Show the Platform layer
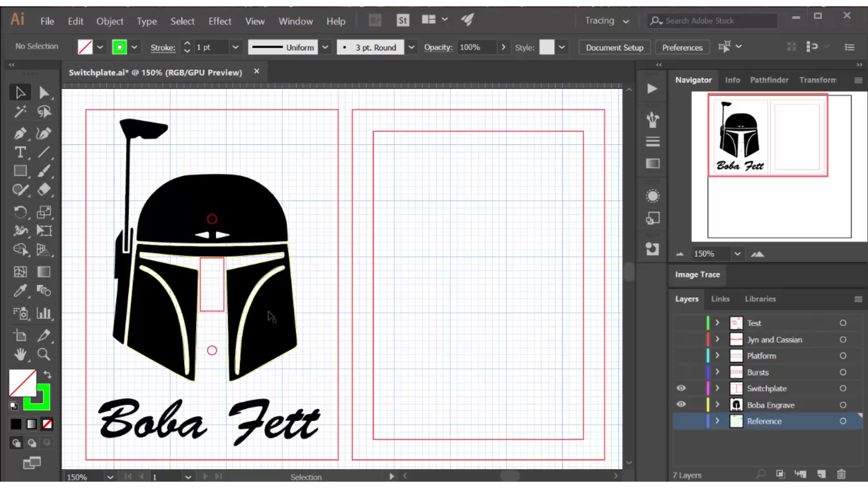Image resolution: width=868 pixels, height=488 pixels. click(x=681, y=356)
